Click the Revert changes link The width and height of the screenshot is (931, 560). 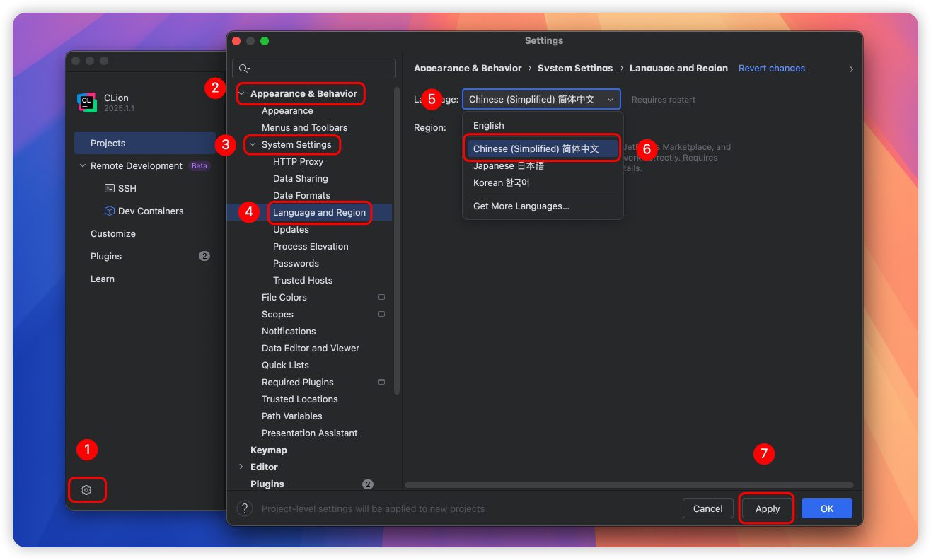click(x=771, y=69)
